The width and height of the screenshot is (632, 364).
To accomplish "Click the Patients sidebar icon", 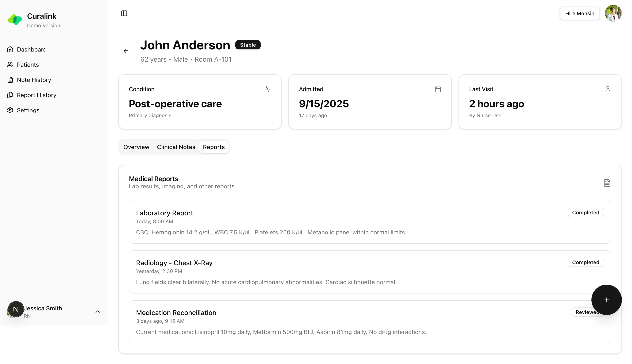I will pyautogui.click(x=10, y=64).
